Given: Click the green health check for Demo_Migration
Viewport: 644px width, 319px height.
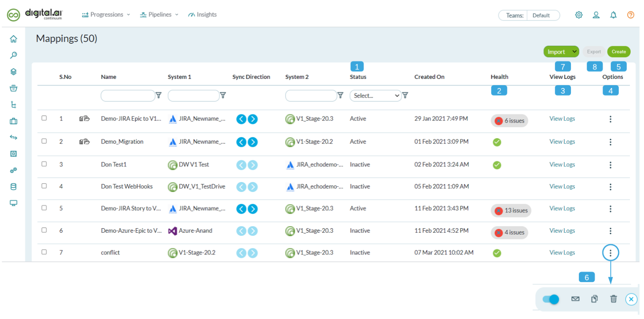Looking at the screenshot, I should click(x=497, y=142).
